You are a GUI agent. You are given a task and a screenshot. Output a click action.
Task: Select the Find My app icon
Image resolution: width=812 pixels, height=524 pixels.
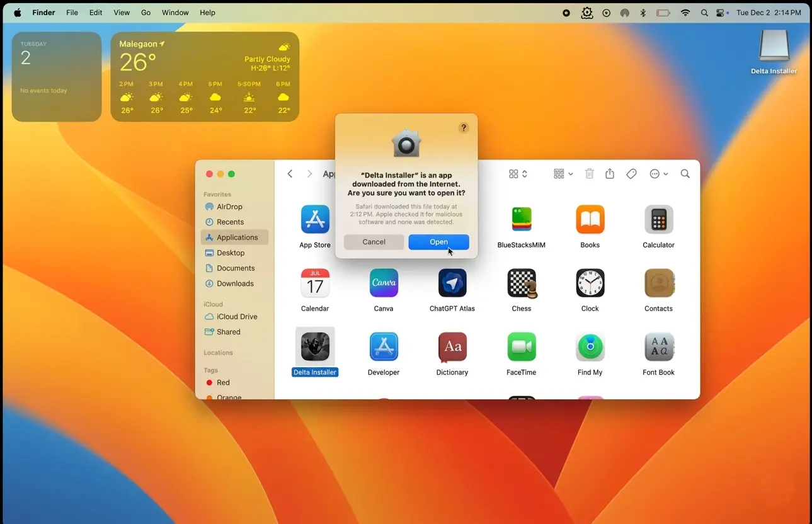pyautogui.click(x=590, y=347)
